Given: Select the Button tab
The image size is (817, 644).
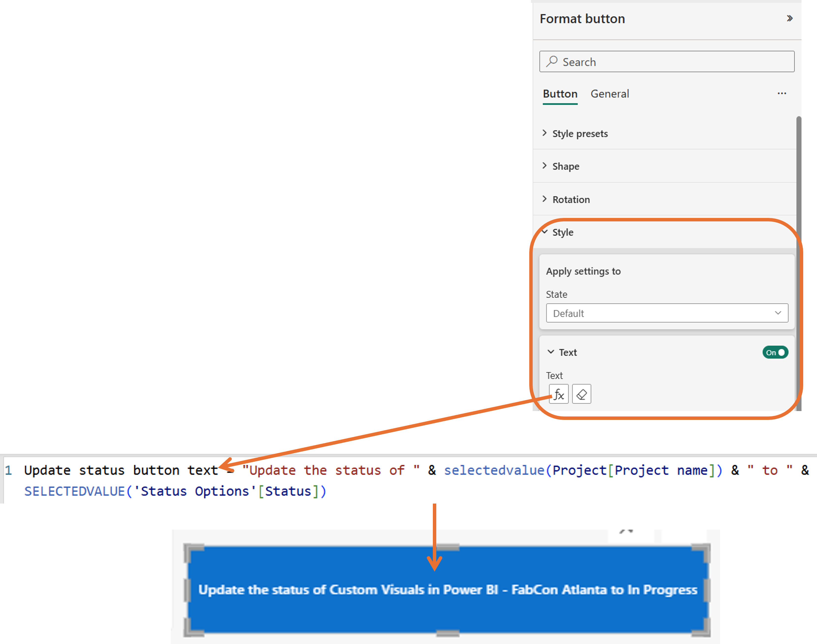Looking at the screenshot, I should (x=560, y=94).
